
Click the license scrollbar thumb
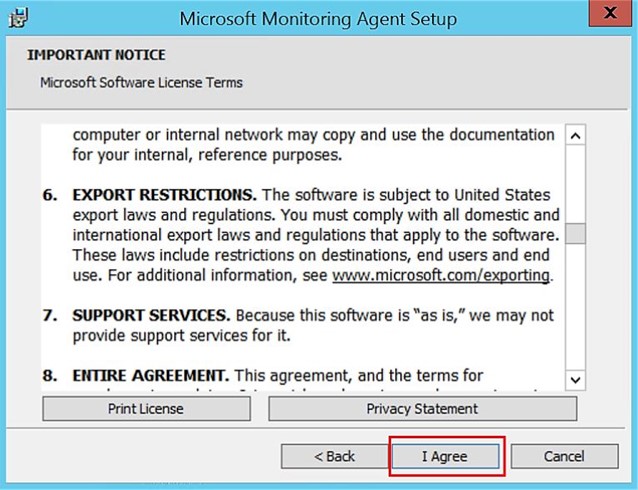coord(575,234)
